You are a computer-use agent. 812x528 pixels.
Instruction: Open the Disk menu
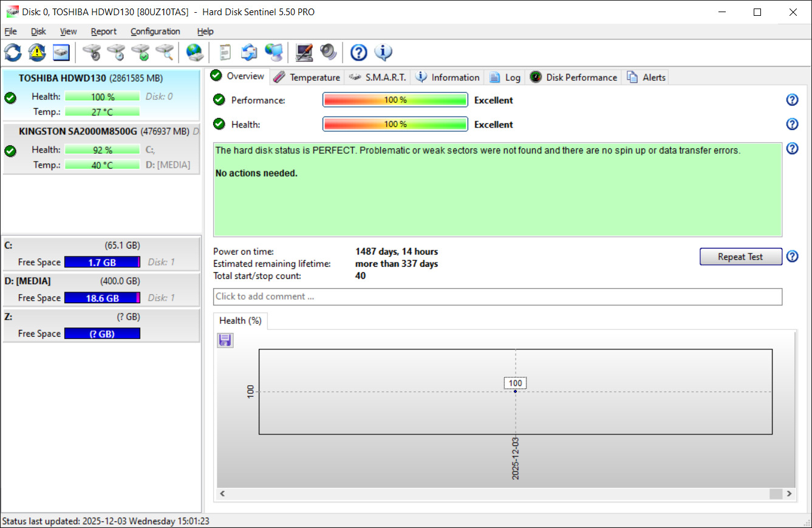pyautogui.click(x=38, y=32)
